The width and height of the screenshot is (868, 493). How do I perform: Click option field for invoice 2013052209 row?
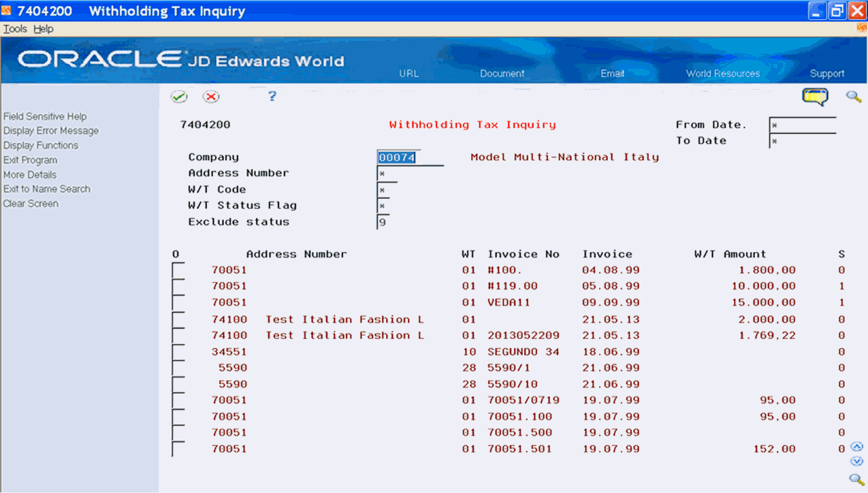[178, 336]
